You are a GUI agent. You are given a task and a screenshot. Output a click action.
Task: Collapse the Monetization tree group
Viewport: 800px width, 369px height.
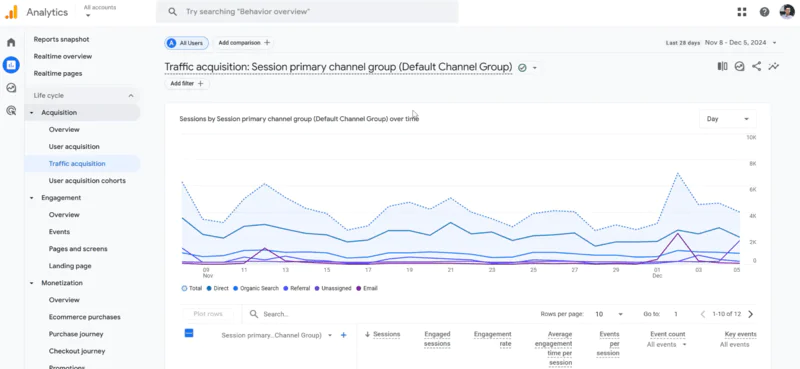[32, 283]
